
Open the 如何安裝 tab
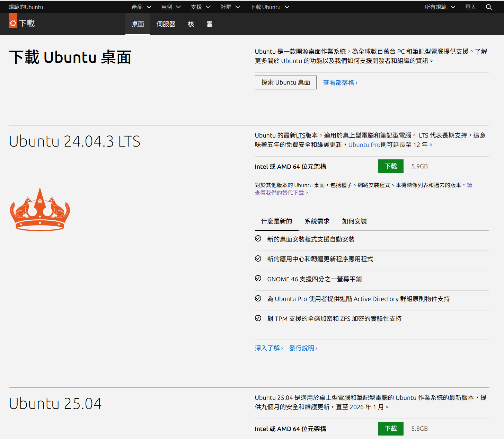pos(354,221)
